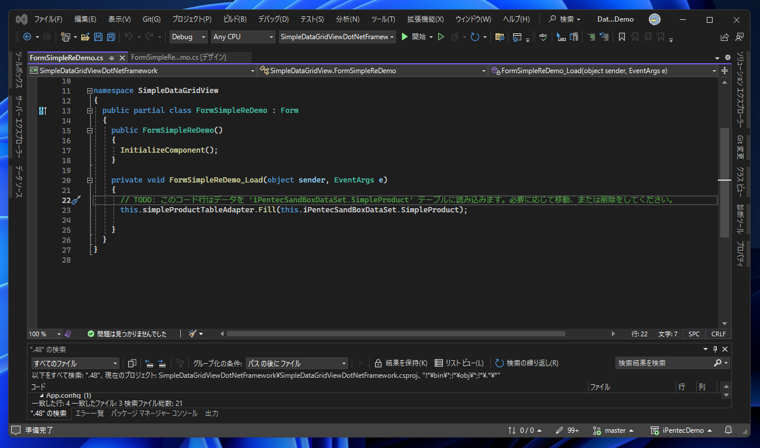The width and height of the screenshot is (760, 448).
Task: Toggle リスト ビュー(L) list view
Action: 459,363
